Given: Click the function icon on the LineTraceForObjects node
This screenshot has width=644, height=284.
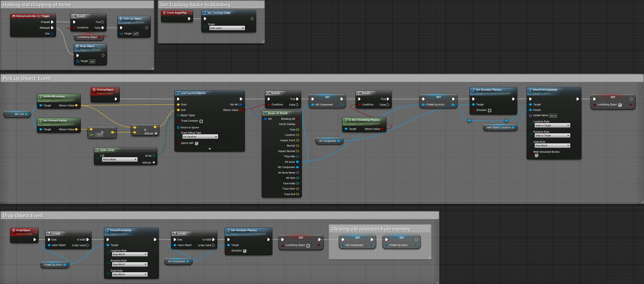Looking at the screenshot, I should click(178, 93).
